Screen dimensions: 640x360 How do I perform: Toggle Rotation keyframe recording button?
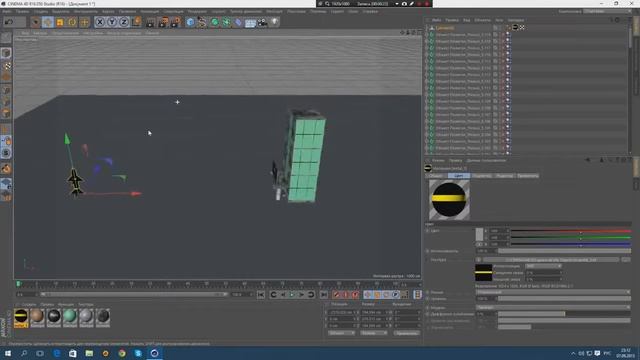(x=387, y=294)
